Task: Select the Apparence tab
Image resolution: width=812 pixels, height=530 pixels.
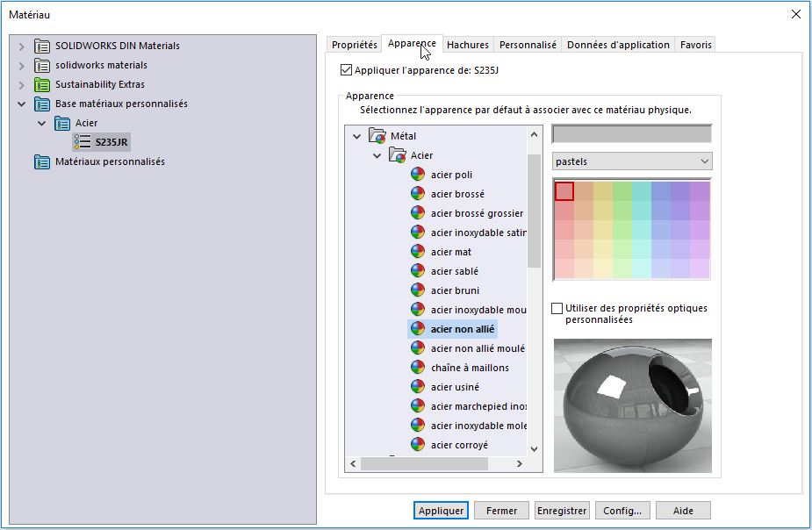Action: pyautogui.click(x=412, y=44)
